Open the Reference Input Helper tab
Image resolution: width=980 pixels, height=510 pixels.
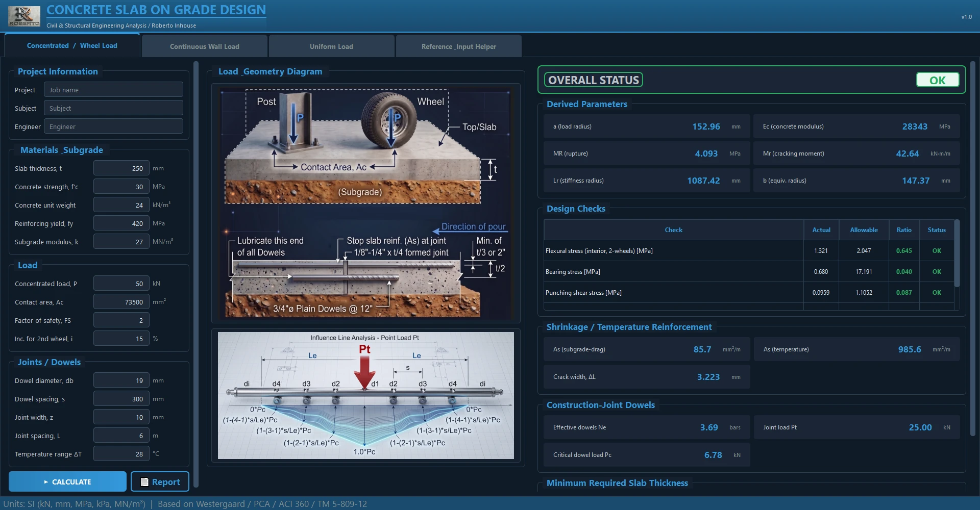click(x=458, y=46)
